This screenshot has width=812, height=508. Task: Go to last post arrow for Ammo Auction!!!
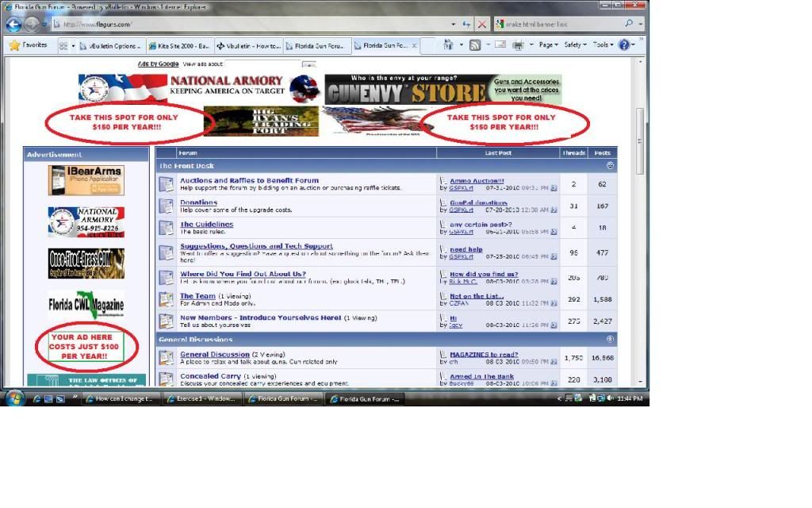[553, 188]
